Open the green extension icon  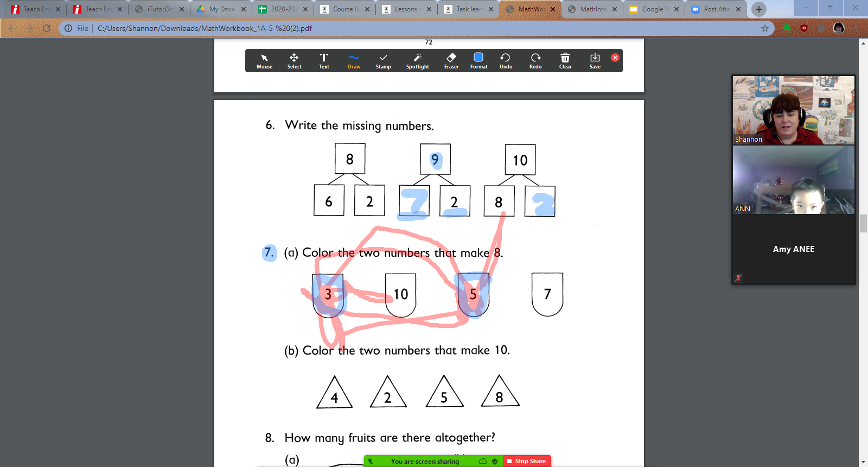pyautogui.click(x=787, y=28)
